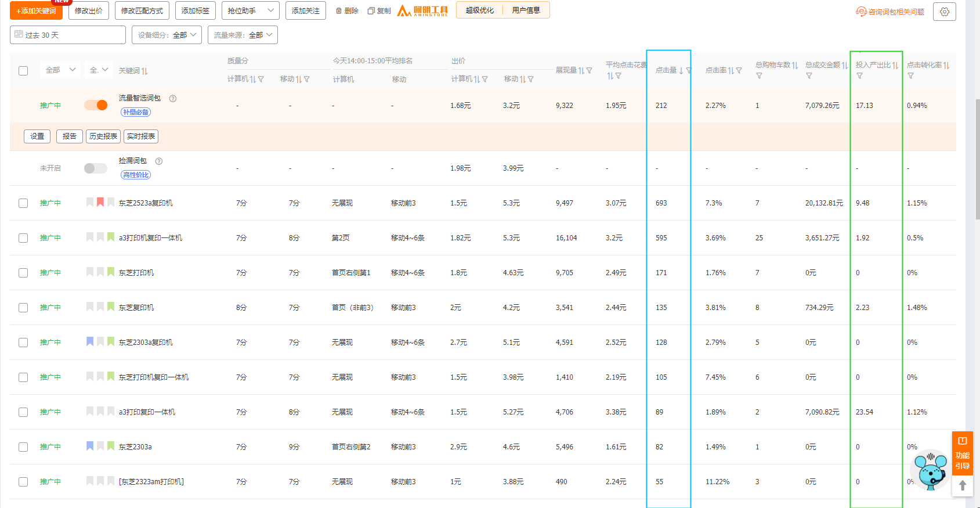
Task: Sort 点击量 column descending arrow
Action: 682,70
